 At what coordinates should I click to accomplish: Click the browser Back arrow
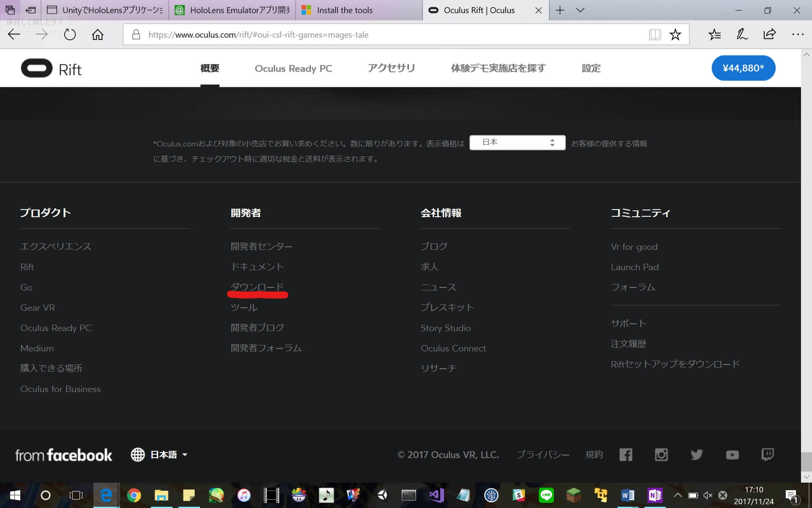[x=14, y=35]
